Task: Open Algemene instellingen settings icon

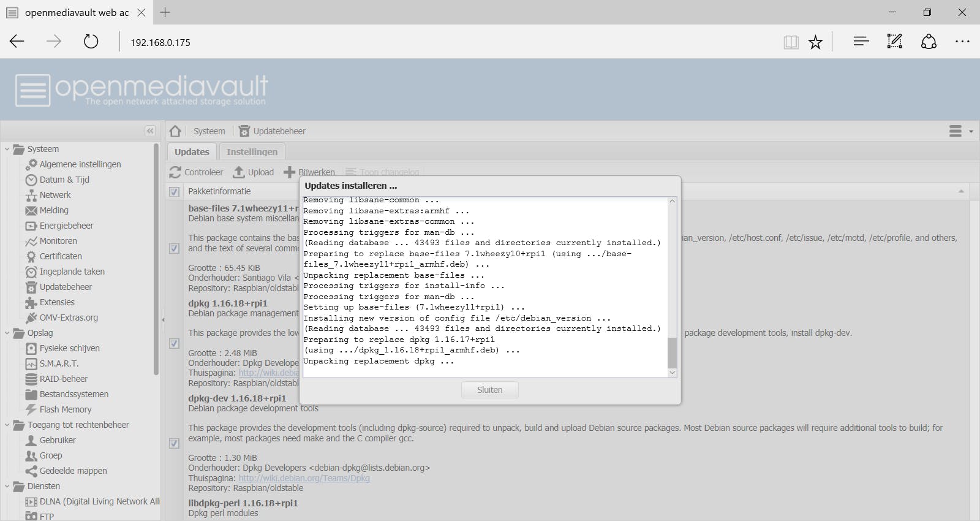Action: (31, 164)
